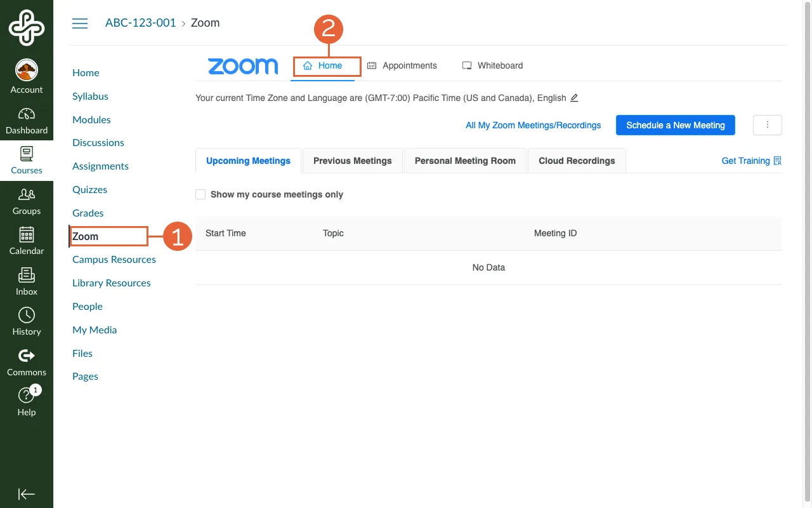This screenshot has height=508, width=812.
Task: Open Campus Resources in course navigation
Action: click(x=114, y=260)
